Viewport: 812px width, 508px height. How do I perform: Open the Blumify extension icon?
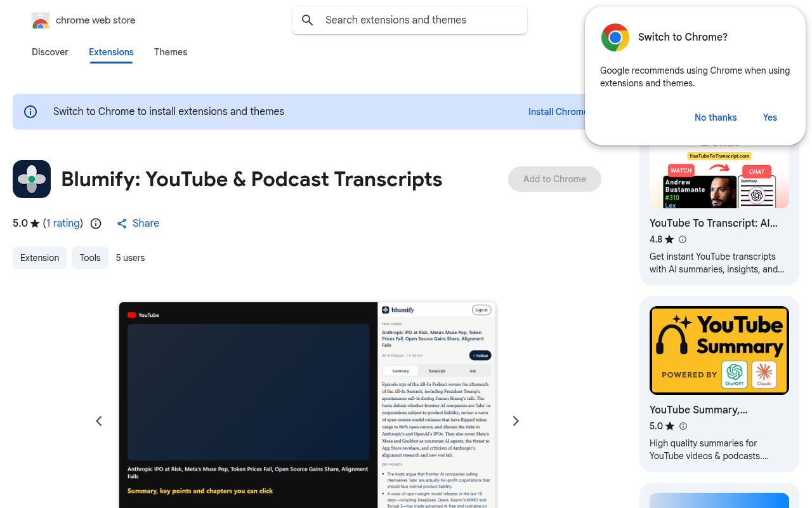point(32,179)
